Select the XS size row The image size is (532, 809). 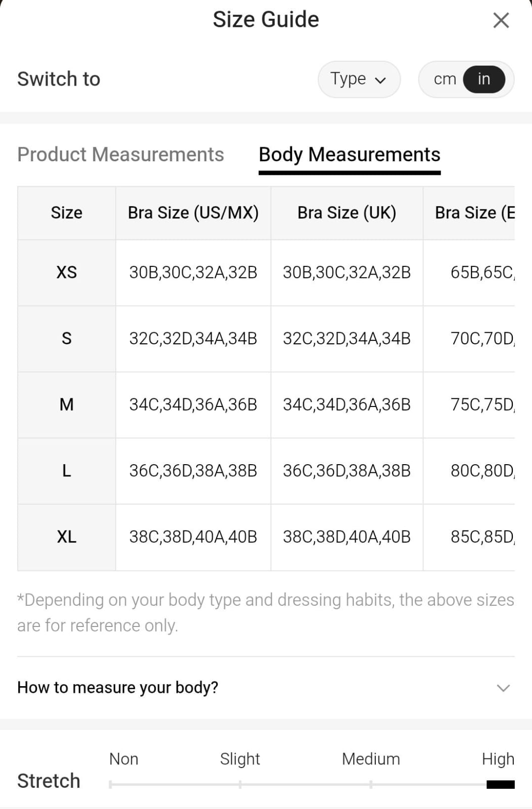pos(67,273)
